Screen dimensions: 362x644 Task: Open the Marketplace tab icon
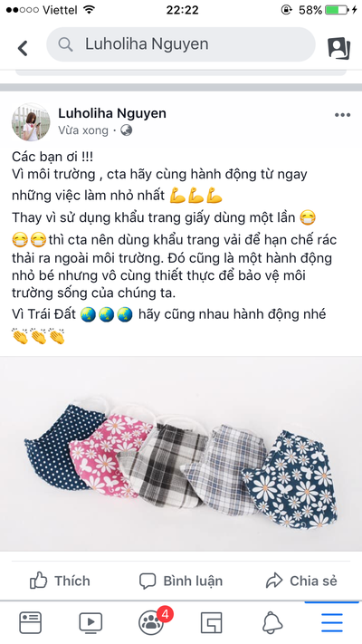click(x=212, y=622)
